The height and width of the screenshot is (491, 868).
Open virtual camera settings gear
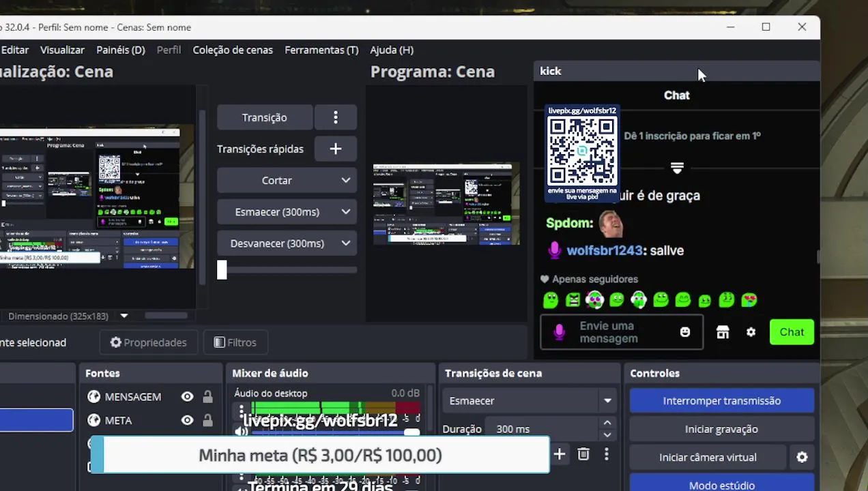(802, 458)
